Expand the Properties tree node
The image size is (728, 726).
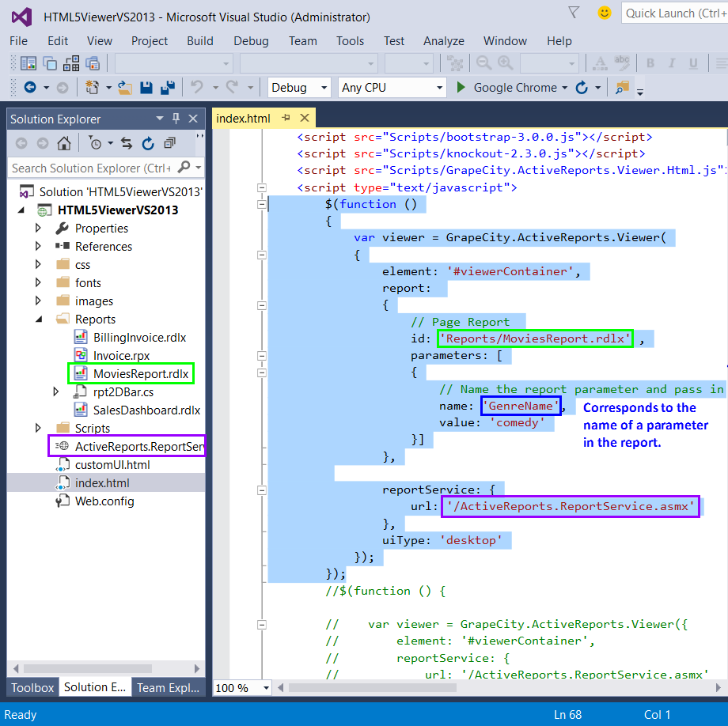pos(38,228)
